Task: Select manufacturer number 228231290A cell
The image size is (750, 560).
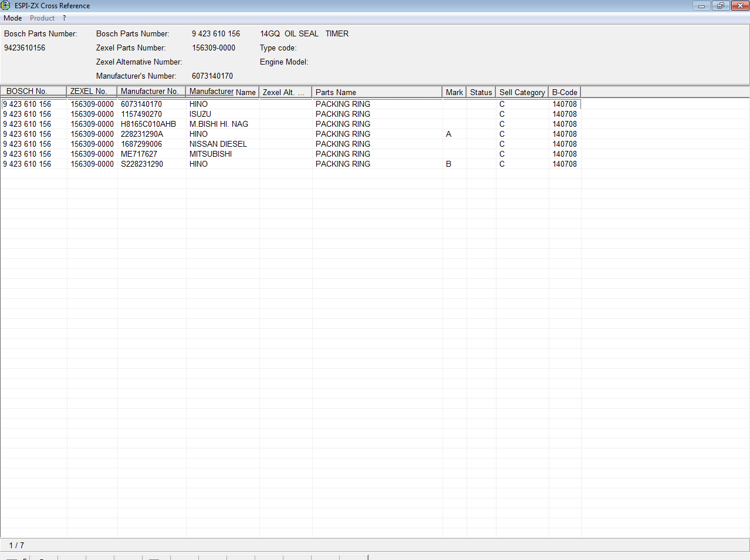Action: [142, 134]
